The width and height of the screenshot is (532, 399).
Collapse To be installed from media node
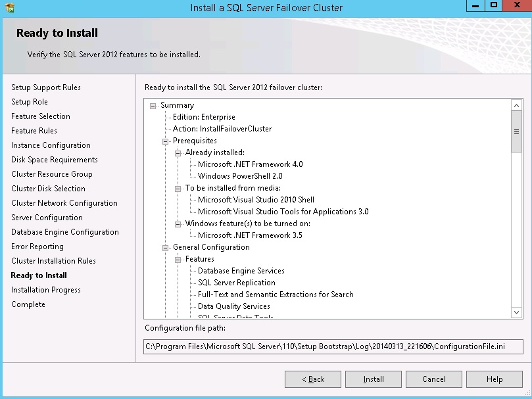178,189
